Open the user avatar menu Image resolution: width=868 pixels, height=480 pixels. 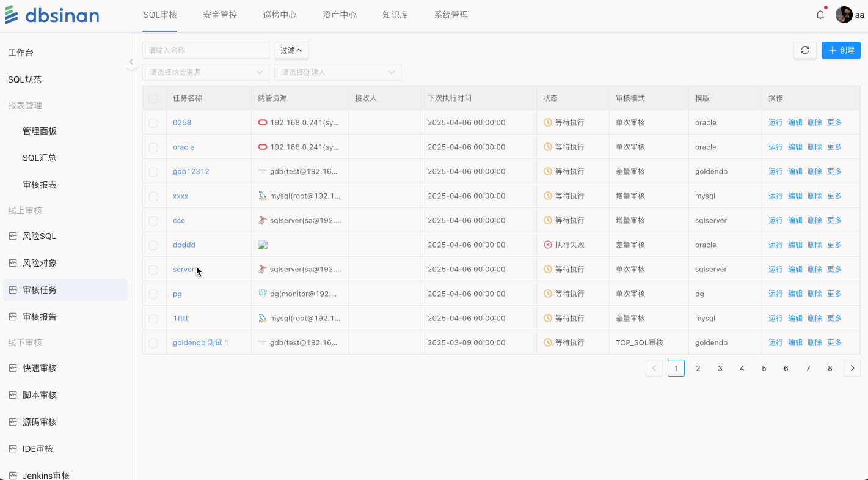coord(844,15)
